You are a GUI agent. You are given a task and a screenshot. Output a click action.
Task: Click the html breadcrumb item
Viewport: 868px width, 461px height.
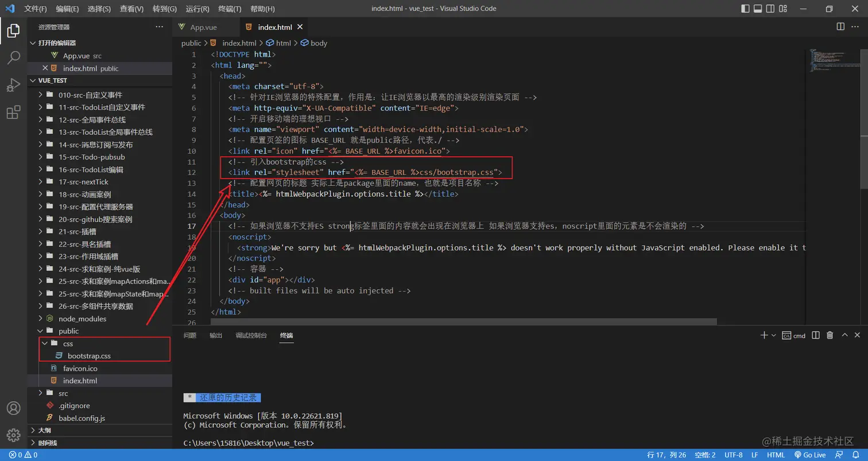tap(278, 43)
